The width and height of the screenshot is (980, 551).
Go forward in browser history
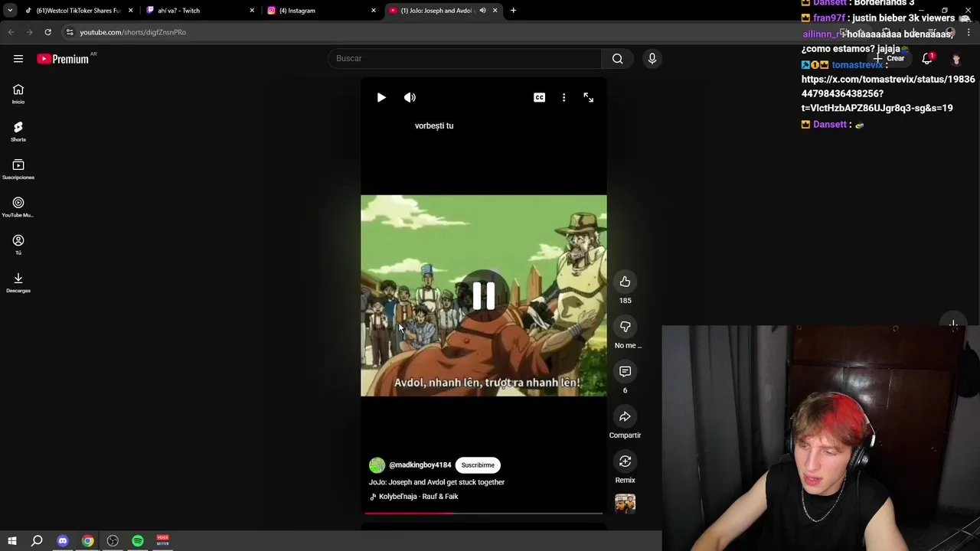click(x=29, y=32)
